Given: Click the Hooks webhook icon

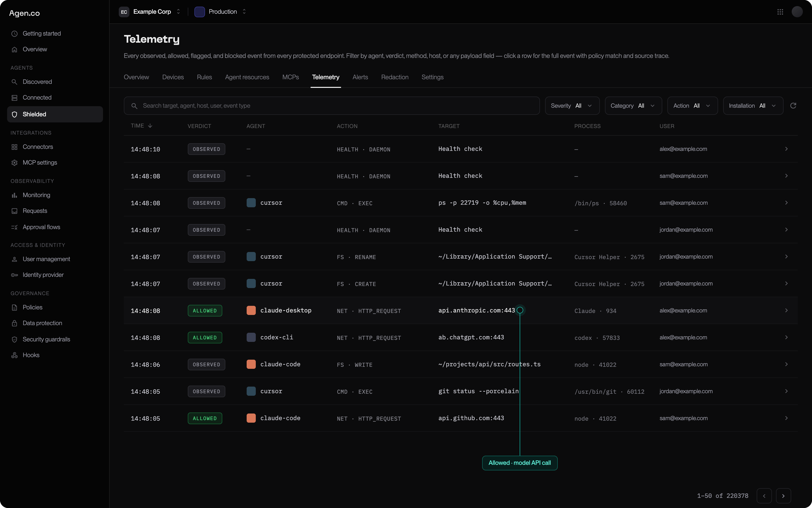Looking at the screenshot, I should 14,355.
